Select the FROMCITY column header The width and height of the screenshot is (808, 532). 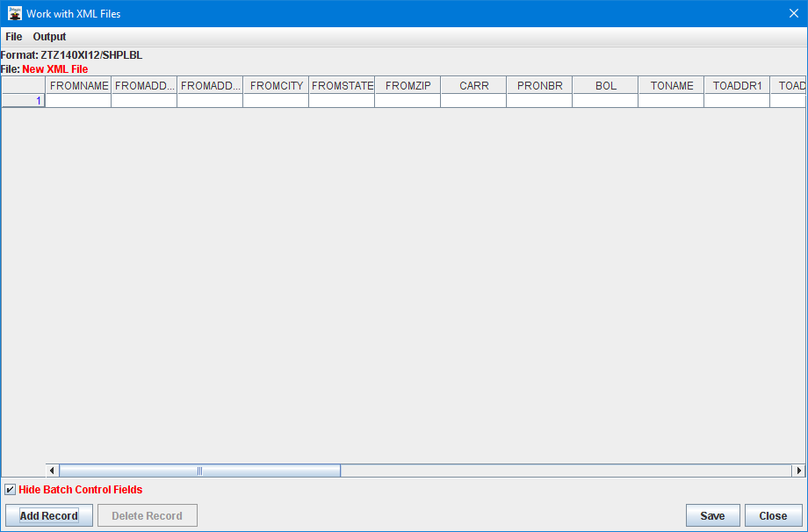click(x=276, y=86)
